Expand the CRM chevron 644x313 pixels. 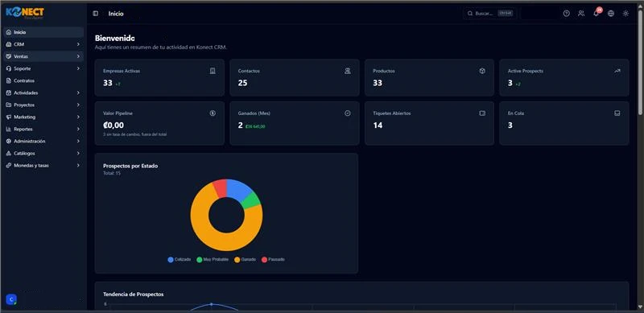click(x=78, y=44)
